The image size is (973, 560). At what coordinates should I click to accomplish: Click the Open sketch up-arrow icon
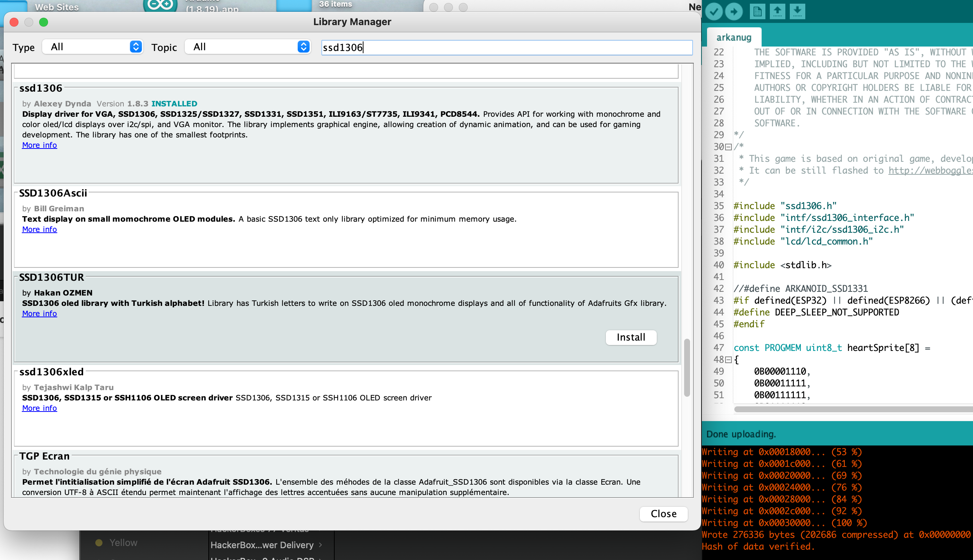click(x=777, y=11)
